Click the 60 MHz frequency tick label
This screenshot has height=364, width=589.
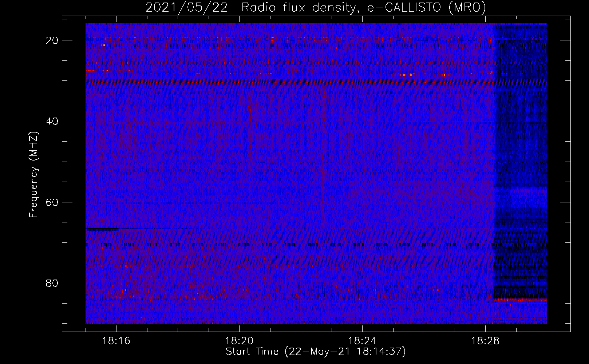coord(52,202)
